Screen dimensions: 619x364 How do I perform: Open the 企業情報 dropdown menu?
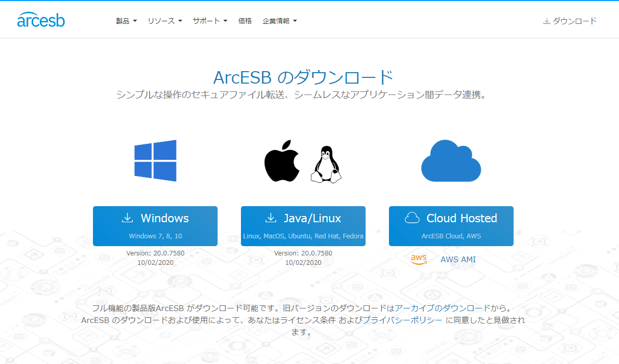click(279, 21)
